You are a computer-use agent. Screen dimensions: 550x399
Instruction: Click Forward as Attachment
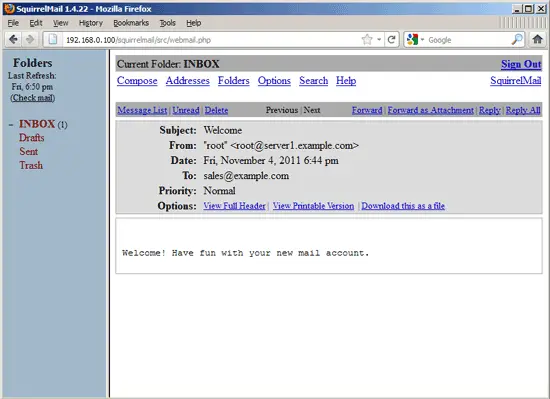pos(430,110)
